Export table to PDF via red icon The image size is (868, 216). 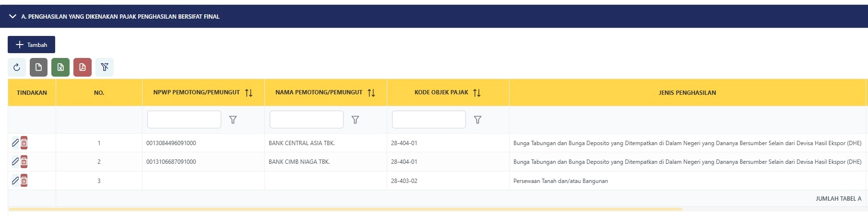coord(83,67)
